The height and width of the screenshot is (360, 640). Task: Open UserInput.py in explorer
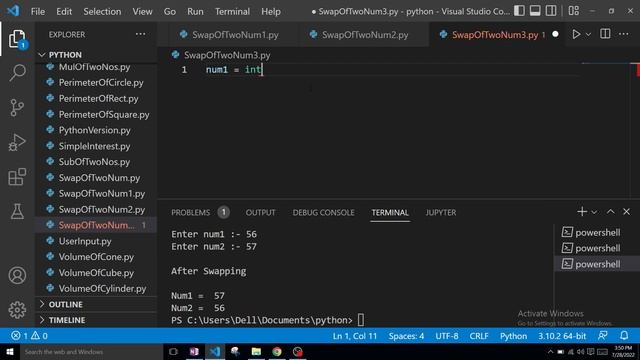point(85,241)
